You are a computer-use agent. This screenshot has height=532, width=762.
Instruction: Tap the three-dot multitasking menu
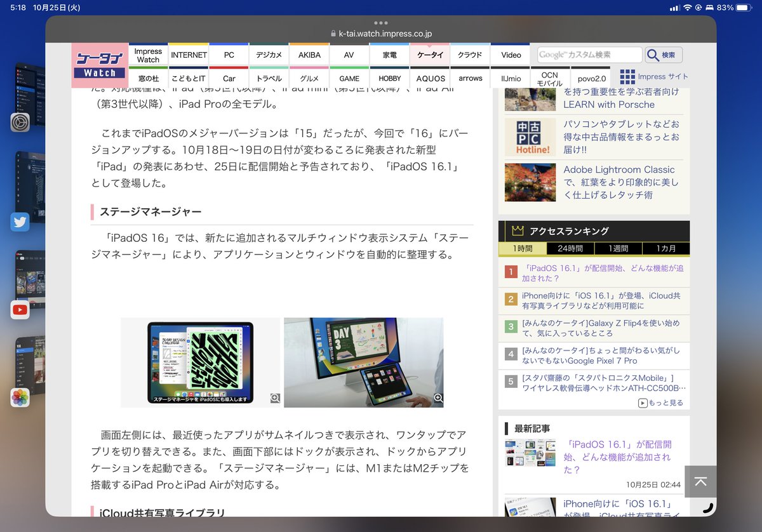pos(381,23)
